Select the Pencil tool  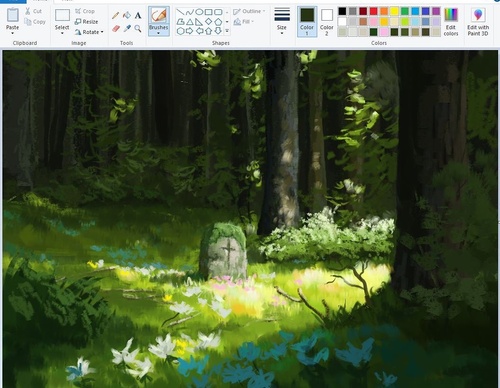tap(116, 15)
